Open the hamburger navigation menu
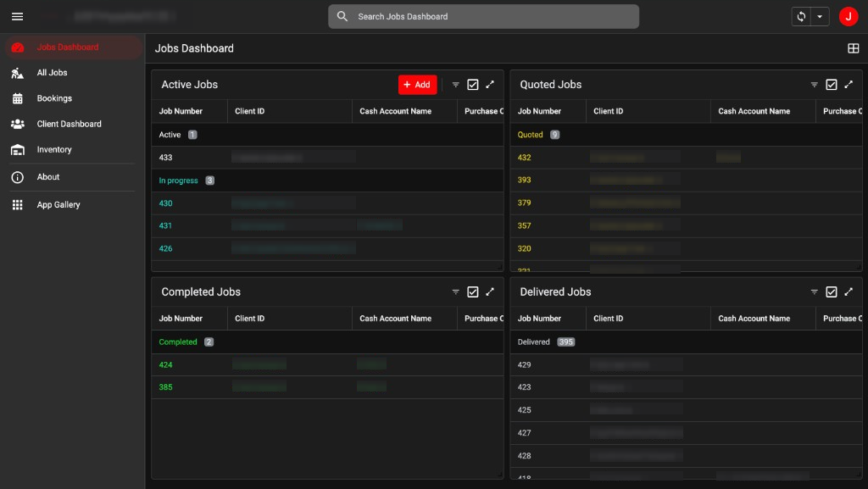868x489 pixels. click(x=17, y=17)
